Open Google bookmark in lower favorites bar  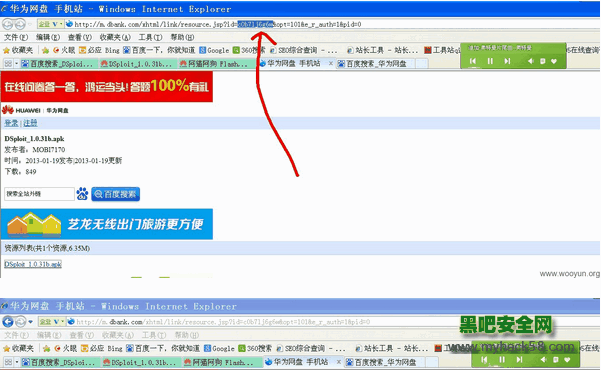click(x=219, y=348)
